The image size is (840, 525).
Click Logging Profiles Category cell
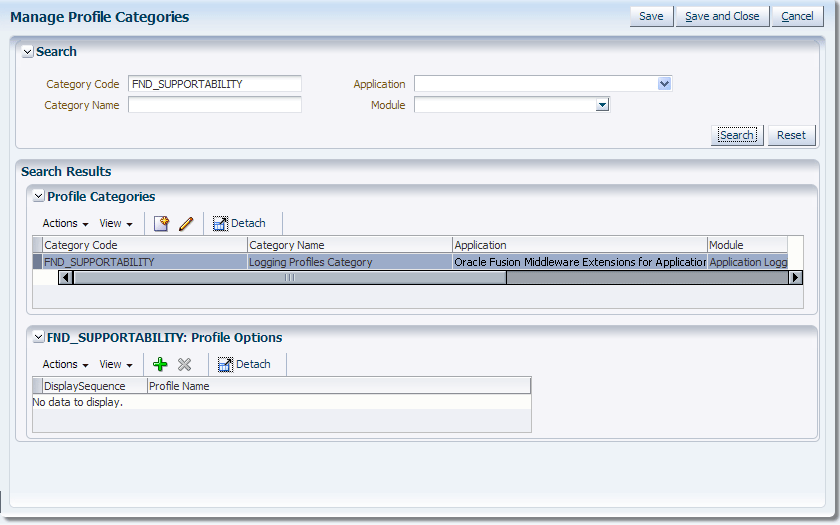coord(350,262)
